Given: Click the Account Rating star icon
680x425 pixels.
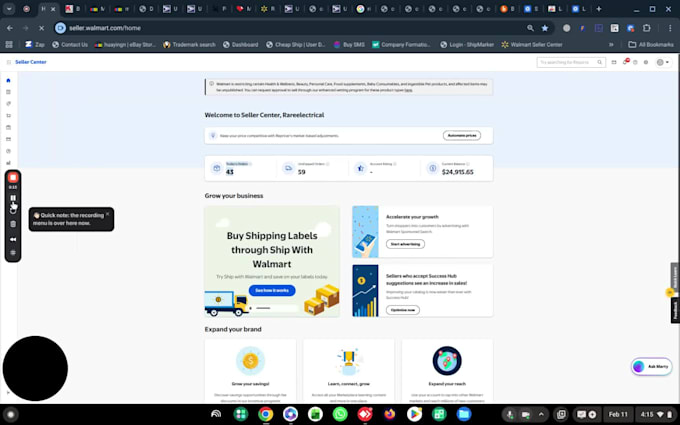Looking at the screenshot, I should [360, 168].
